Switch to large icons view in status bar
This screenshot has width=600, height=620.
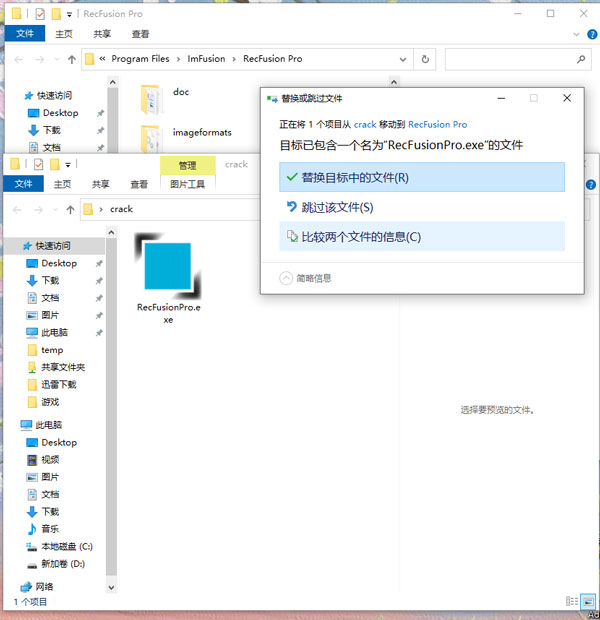588,601
